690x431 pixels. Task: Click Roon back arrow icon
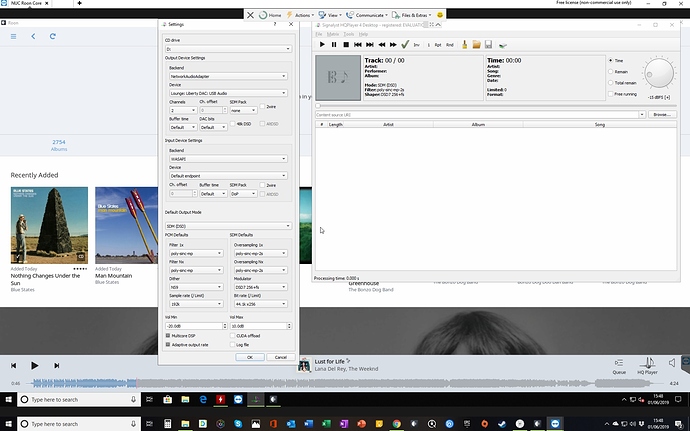pyautogui.click(x=33, y=37)
